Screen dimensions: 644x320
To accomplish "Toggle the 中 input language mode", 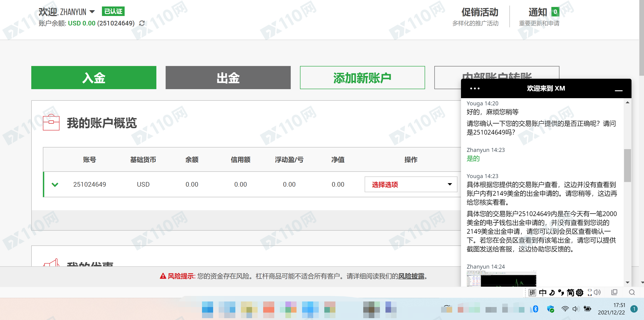I will pos(543,292).
